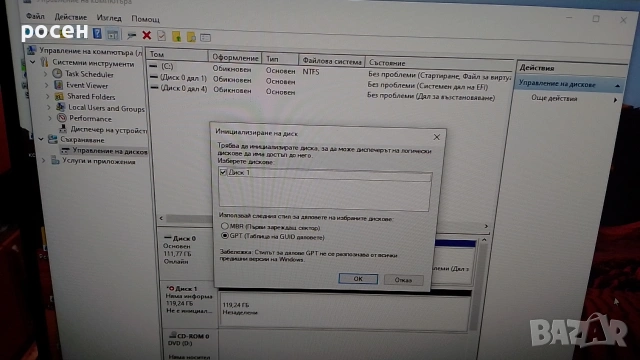The image size is (640, 360).
Task: Open the Действие menu
Action: [71, 17]
